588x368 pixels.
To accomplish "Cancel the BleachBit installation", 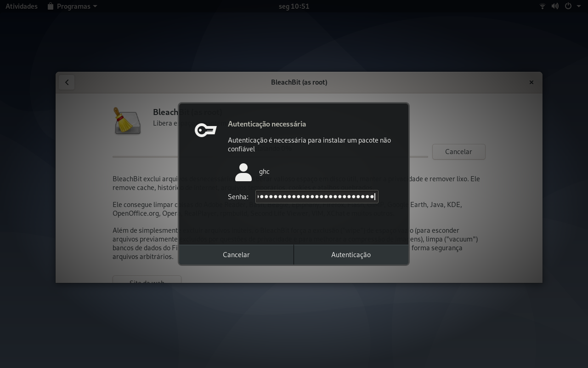I will click(458, 151).
